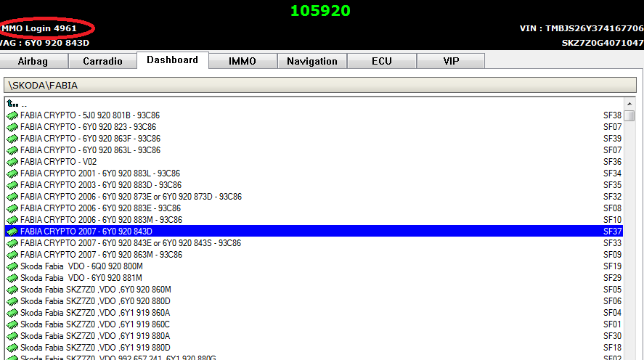This screenshot has height=360, width=644.
Task: Select FABIA CRYPTO - 5J0 920 801B - 93C86
Action: click(x=90, y=115)
